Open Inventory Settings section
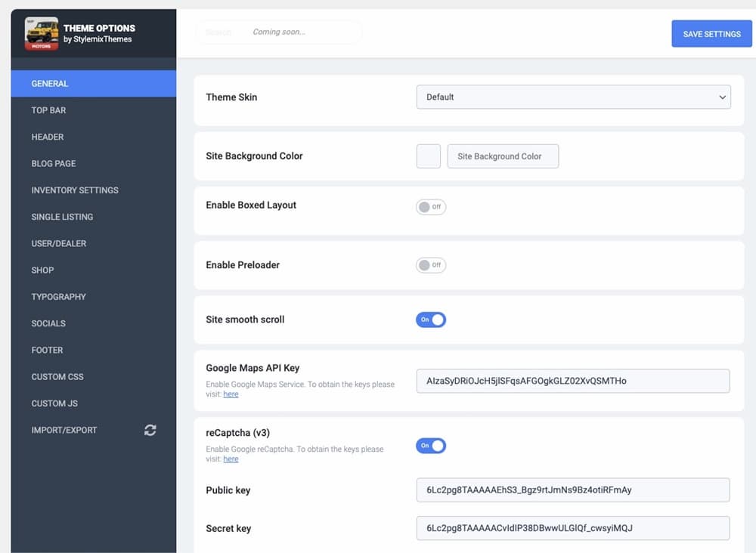The width and height of the screenshot is (756, 553). point(94,190)
